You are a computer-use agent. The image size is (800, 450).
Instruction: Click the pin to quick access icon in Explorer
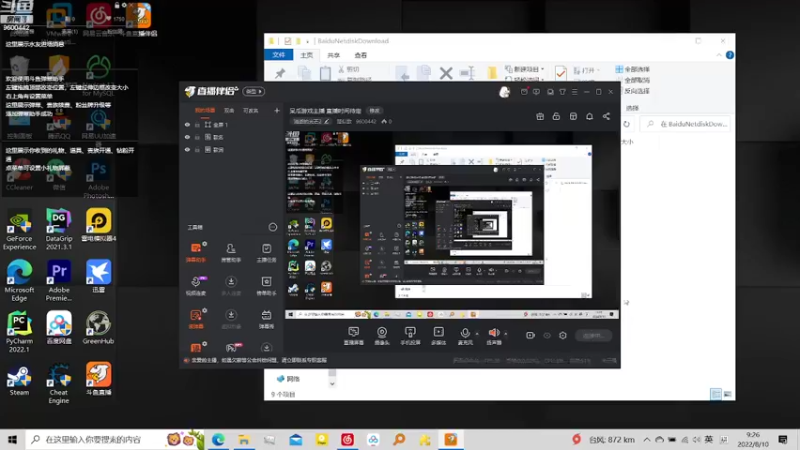tap(280, 73)
